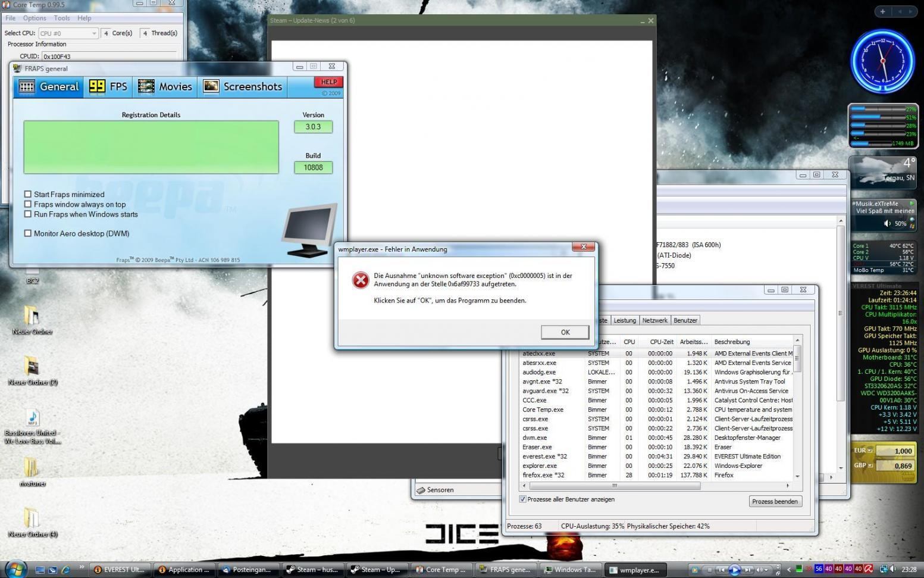Uncheck Prozesse aller Benutzer anzeigen

(523, 499)
